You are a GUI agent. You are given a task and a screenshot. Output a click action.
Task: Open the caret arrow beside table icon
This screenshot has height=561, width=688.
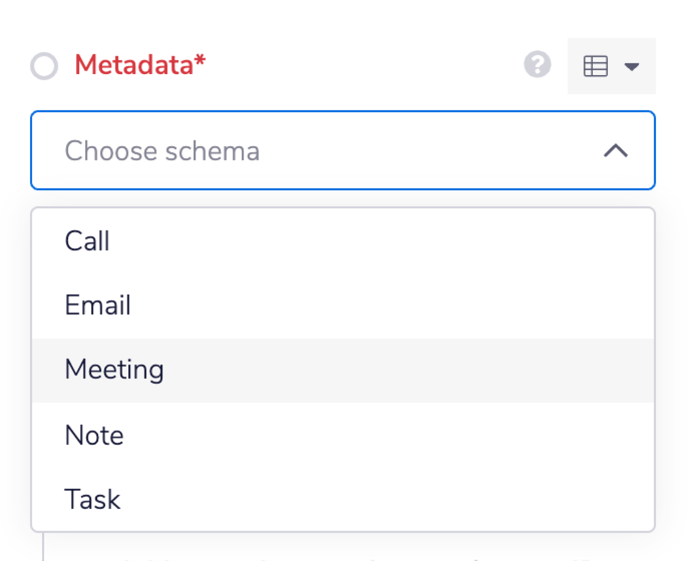[632, 67]
